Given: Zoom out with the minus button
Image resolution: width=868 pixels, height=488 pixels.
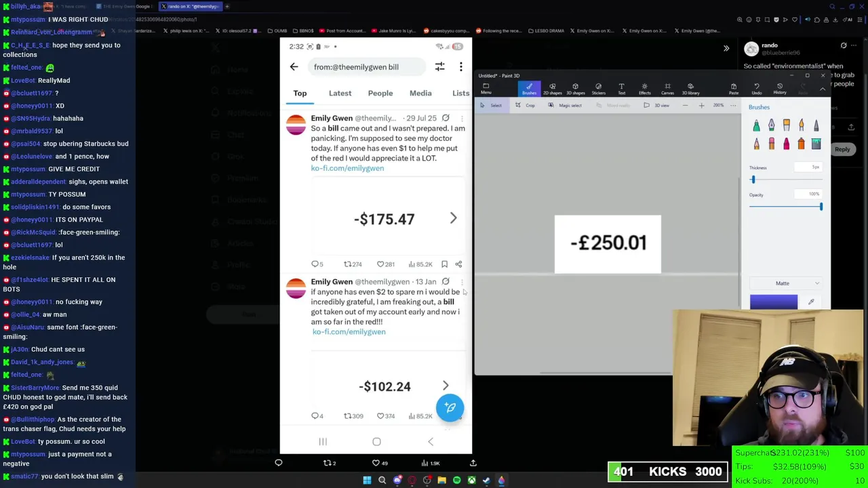Looking at the screenshot, I should 685,105.
